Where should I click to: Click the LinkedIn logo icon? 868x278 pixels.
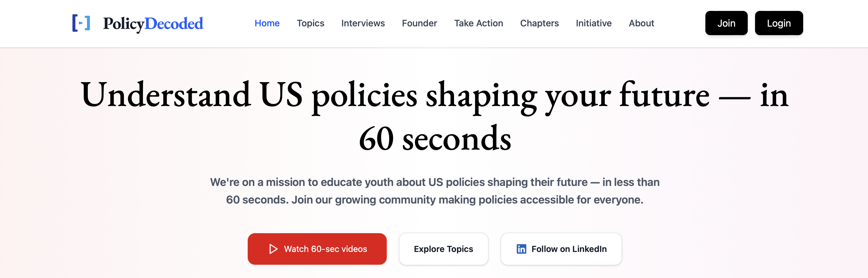click(521, 249)
